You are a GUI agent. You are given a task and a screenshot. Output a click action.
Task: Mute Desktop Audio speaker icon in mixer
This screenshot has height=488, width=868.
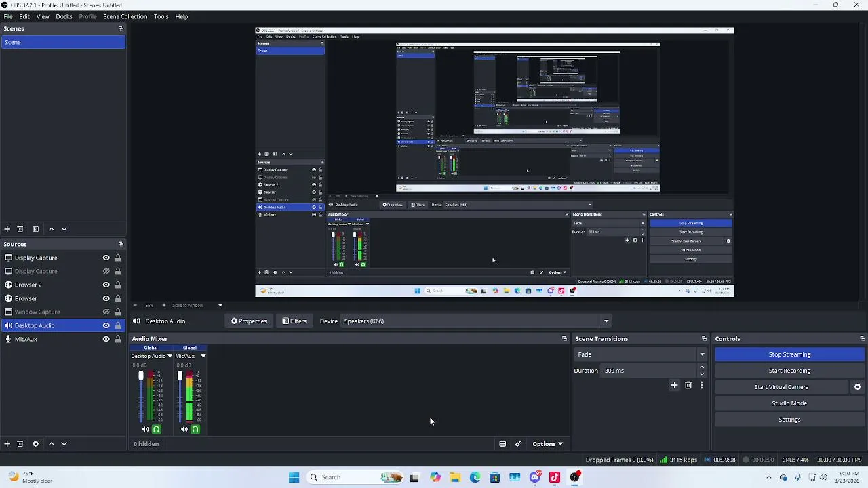tap(146, 429)
